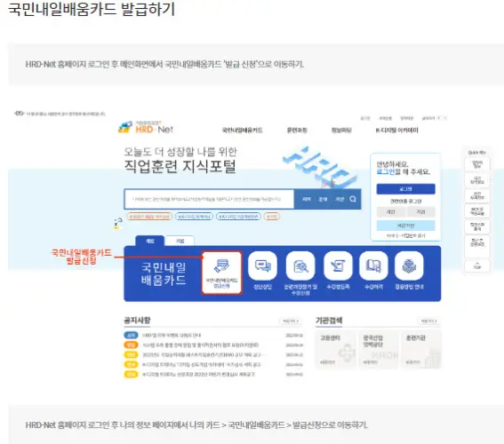
Task: Open K-디지털 아카데미 top menu
Action: 397,130
